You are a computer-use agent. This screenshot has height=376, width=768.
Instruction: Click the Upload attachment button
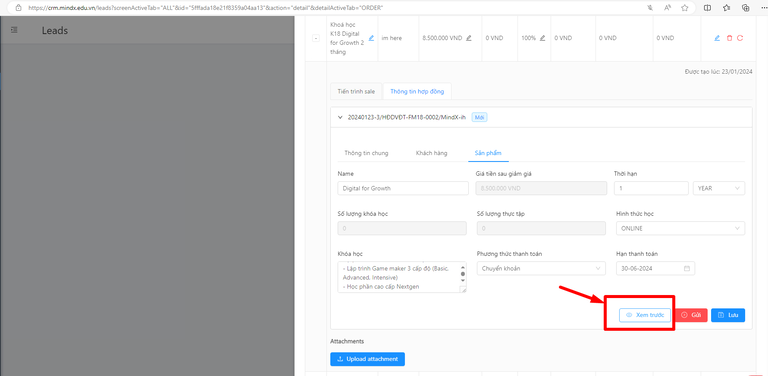point(367,359)
